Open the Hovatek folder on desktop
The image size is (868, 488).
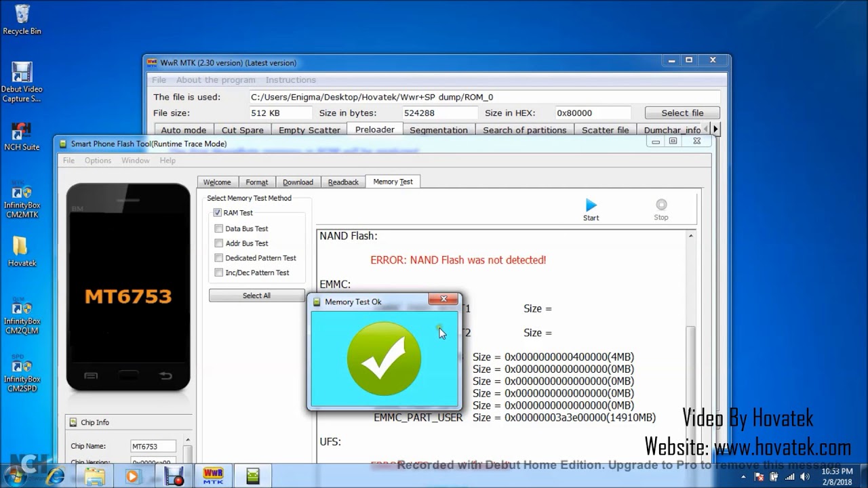[x=22, y=251]
